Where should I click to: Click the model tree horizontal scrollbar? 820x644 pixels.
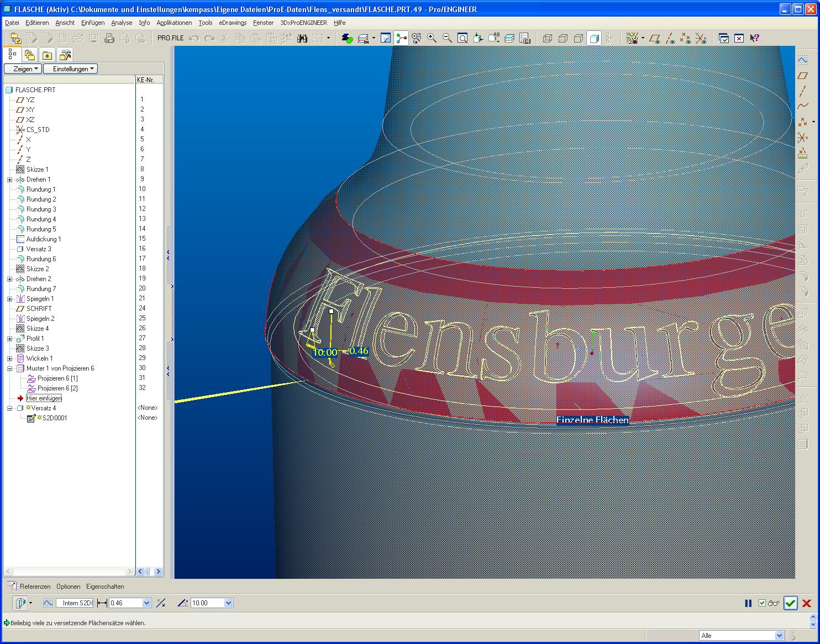pyautogui.click(x=69, y=572)
